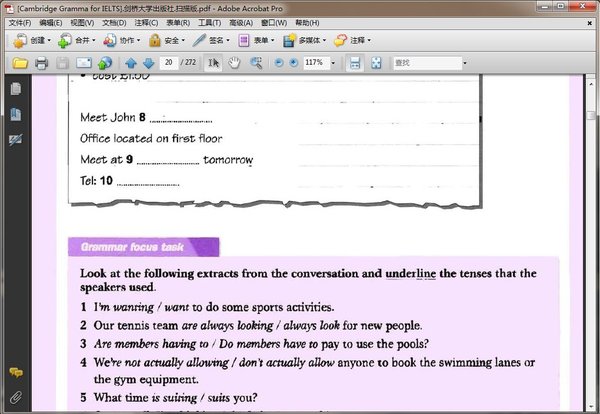
Task: Click the Combine files icon
Action: coord(65,40)
